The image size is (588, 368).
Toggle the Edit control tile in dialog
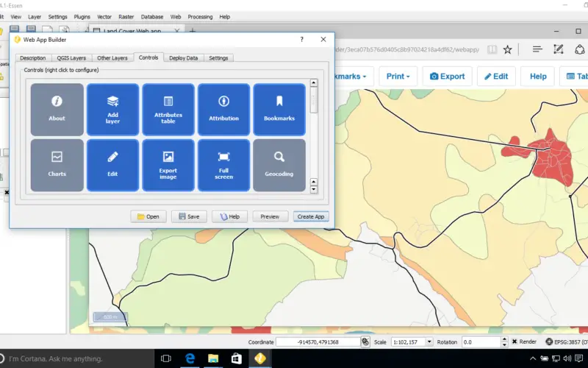112,165
